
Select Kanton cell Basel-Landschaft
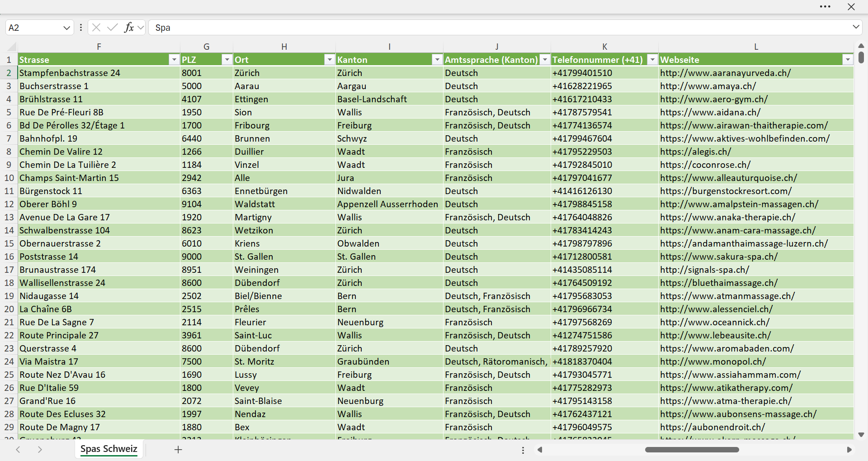tap(389, 99)
